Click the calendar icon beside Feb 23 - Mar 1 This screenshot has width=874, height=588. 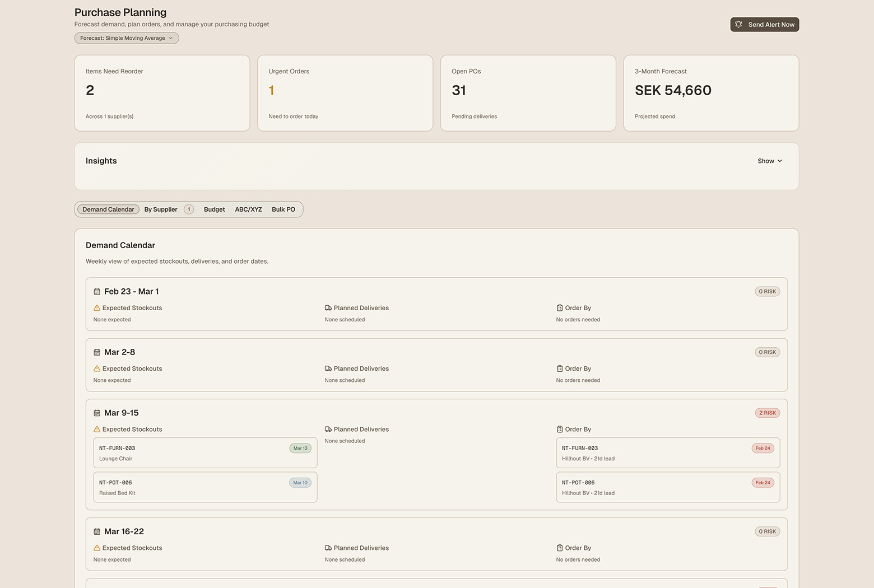coord(96,291)
